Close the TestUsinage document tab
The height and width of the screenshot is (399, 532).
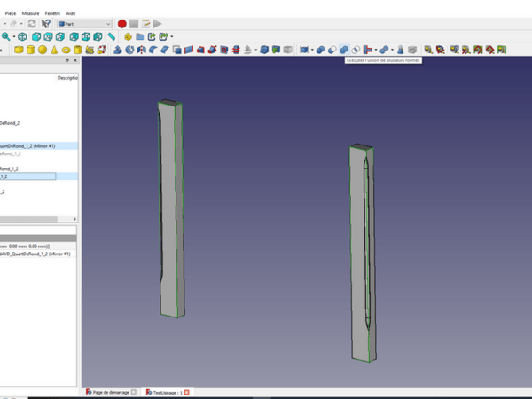(187, 392)
